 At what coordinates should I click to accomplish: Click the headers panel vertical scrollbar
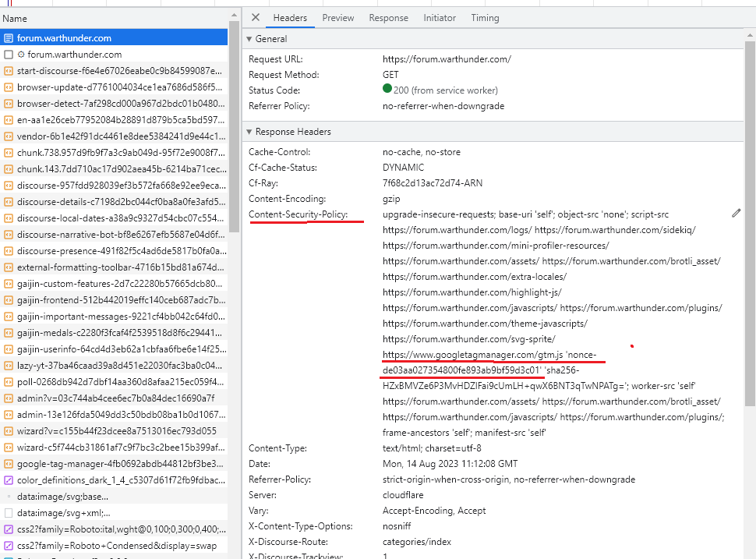[750, 223]
